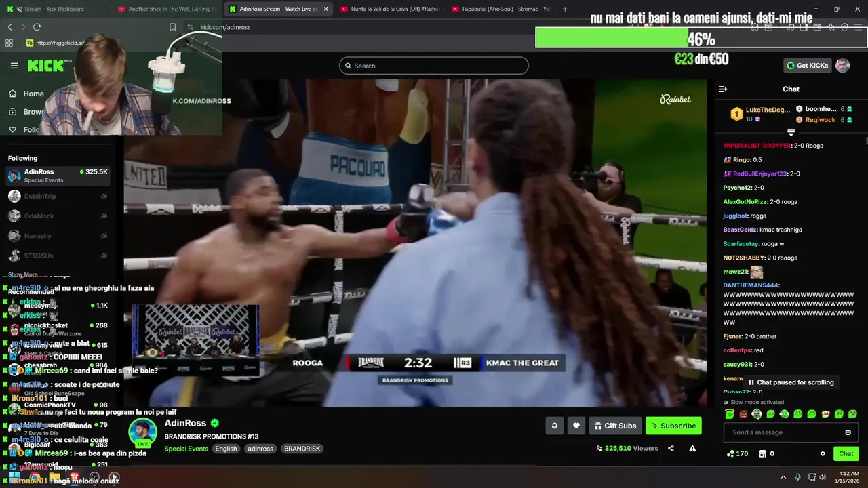Screen dimensions: 868x488
Task: Open the higgsfield.ai bookmark
Action: (56, 43)
